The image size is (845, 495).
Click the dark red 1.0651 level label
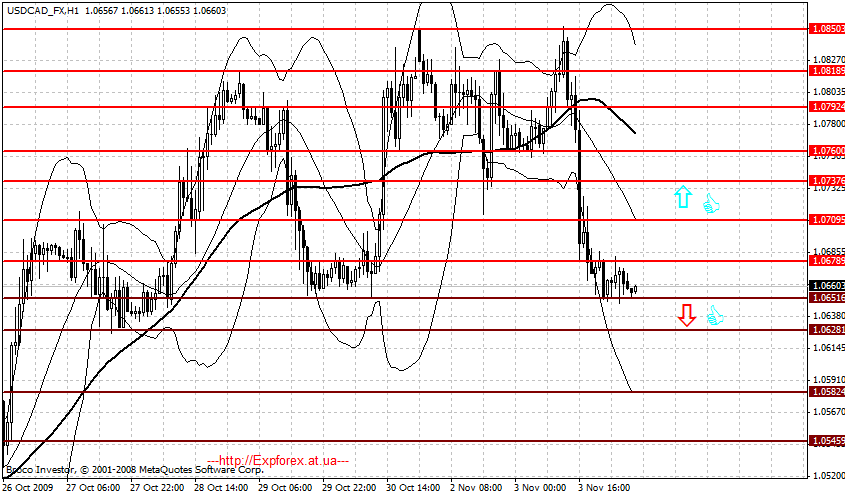pos(827,298)
